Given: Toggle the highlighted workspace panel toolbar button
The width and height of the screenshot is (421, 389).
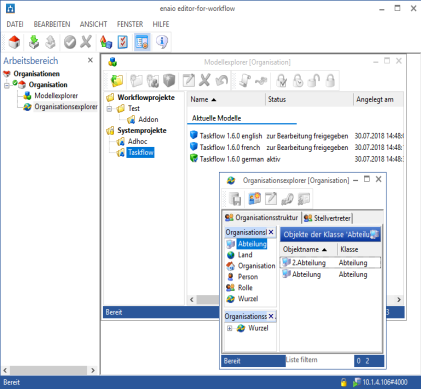Looking at the screenshot, I should click(142, 42).
